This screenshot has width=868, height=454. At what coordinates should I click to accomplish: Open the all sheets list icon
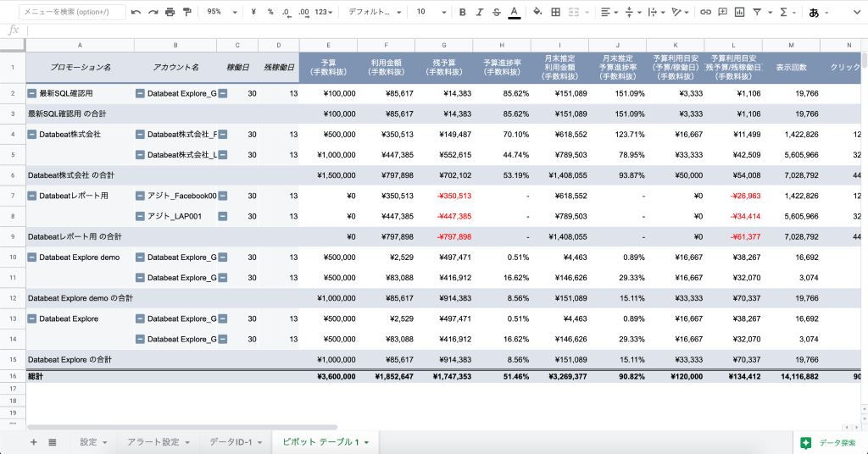click(x=52, y=442)
